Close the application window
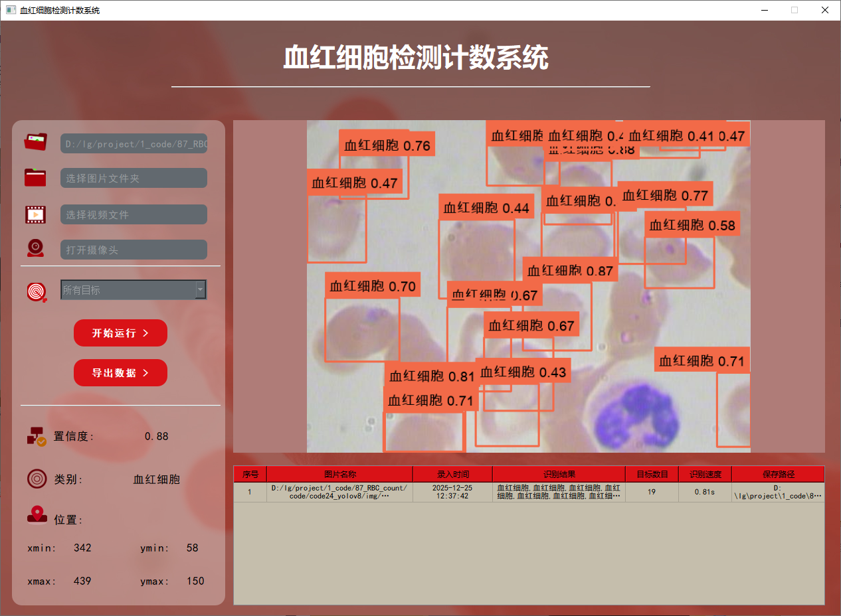The image size is (841, 616). (825, 10)
